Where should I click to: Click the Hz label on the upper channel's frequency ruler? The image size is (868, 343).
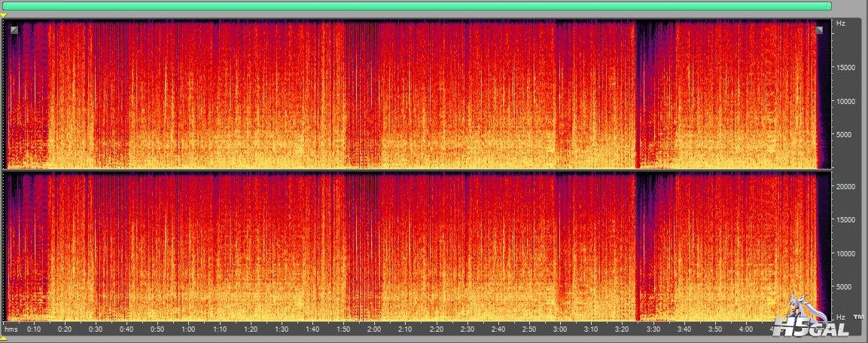click(840, 23)
